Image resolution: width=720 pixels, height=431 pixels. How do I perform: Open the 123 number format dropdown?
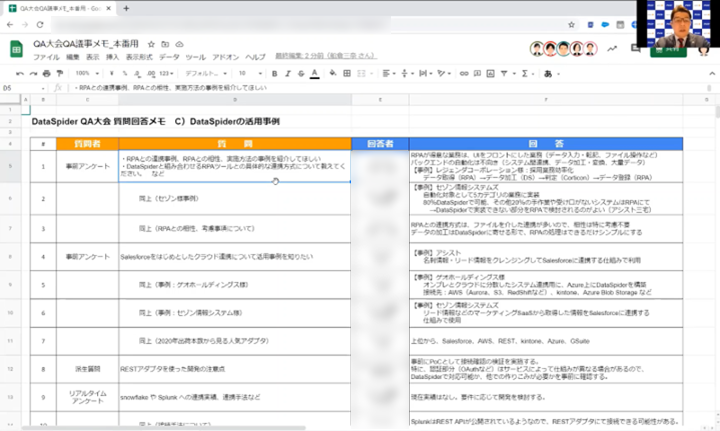coord(166,73)
